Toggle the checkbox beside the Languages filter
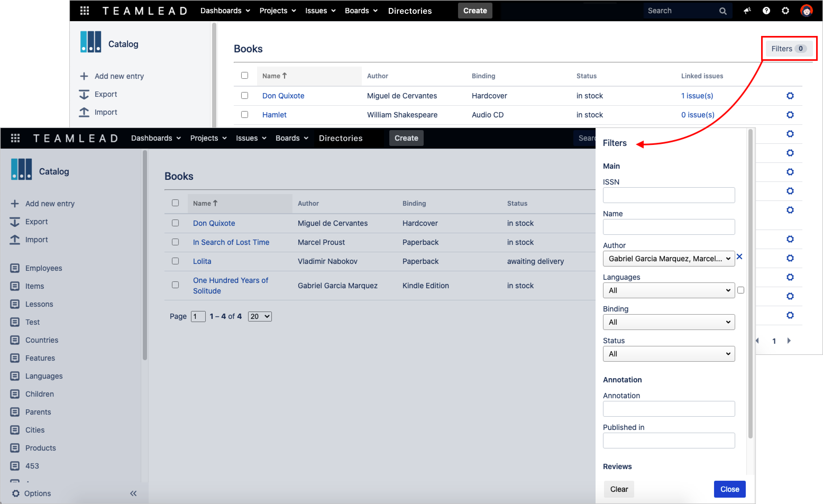 [740, 290]
